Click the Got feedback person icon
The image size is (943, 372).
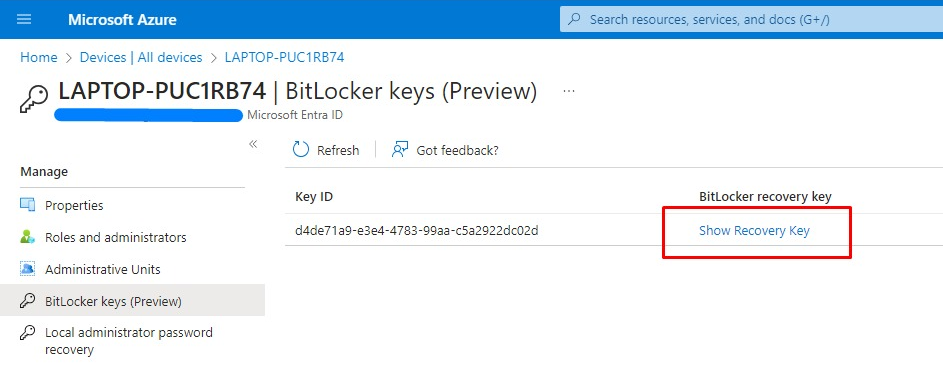coord(400,150)
